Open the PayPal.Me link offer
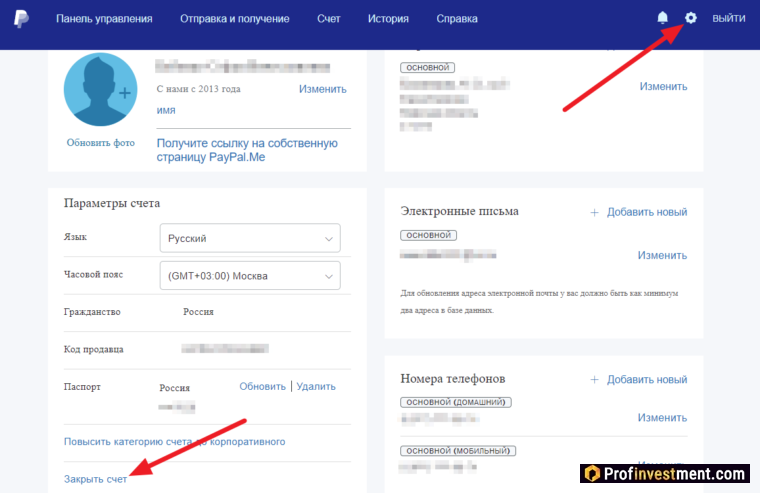The image size is (760, 493). tap(247, 150)
